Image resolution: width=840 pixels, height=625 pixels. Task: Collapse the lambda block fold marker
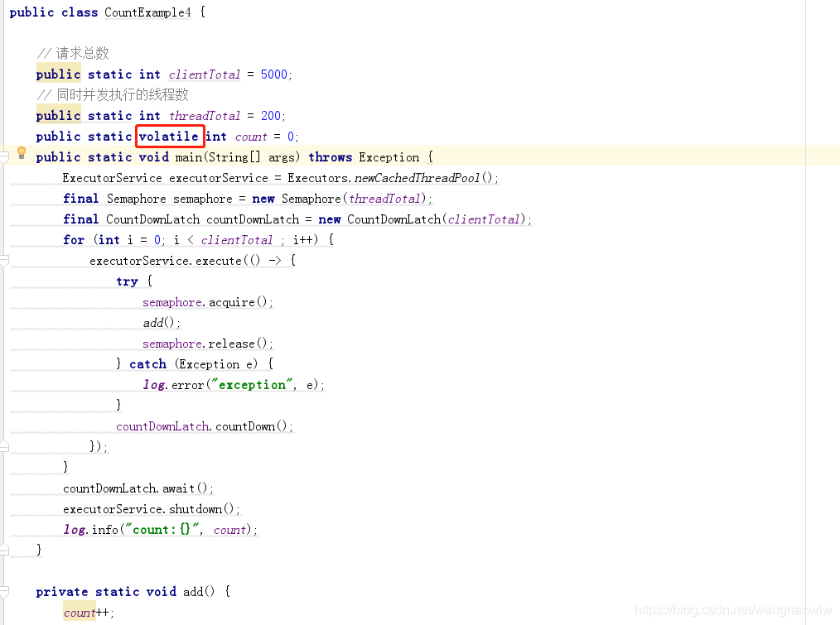tap(4, 261)
